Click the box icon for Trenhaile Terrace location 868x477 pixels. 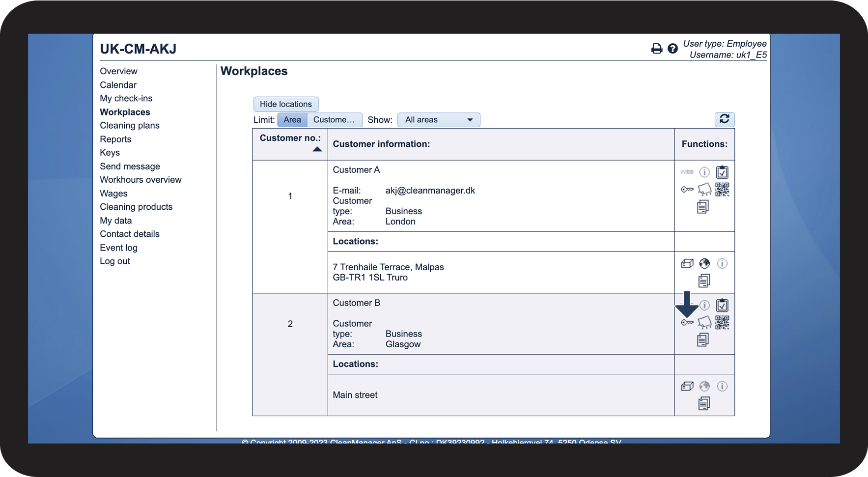pyautogui.click(x=687, y=264)
